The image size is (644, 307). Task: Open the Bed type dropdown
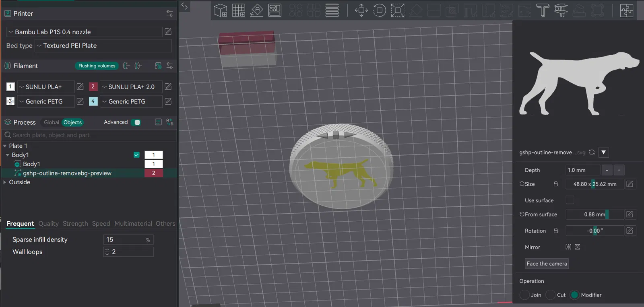[103, 45]
